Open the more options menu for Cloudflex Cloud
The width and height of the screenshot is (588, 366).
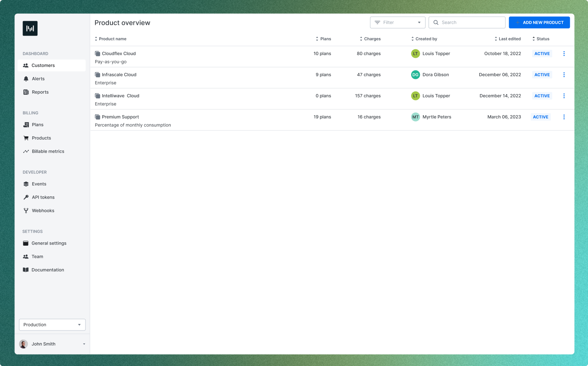pos(564,54)
